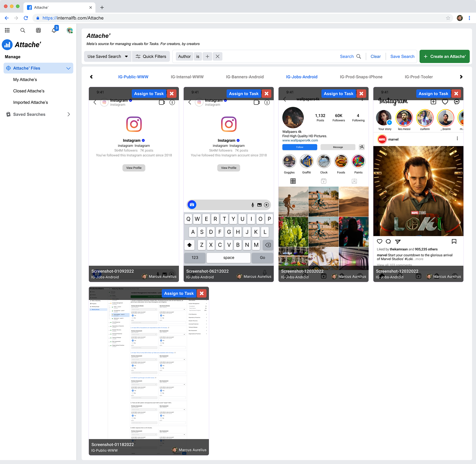This screenshot has height=464, width=476.
Task: Change the 'is' filter operator
Action: pos(198,56)
